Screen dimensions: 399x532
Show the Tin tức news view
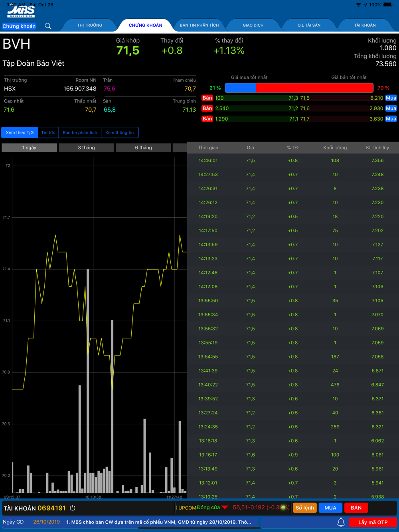click(48, 132)
